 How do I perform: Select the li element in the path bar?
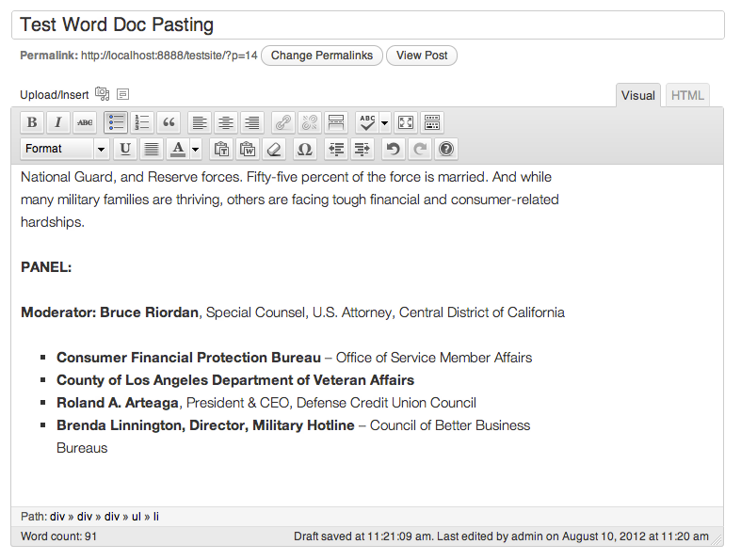point(156,517)
